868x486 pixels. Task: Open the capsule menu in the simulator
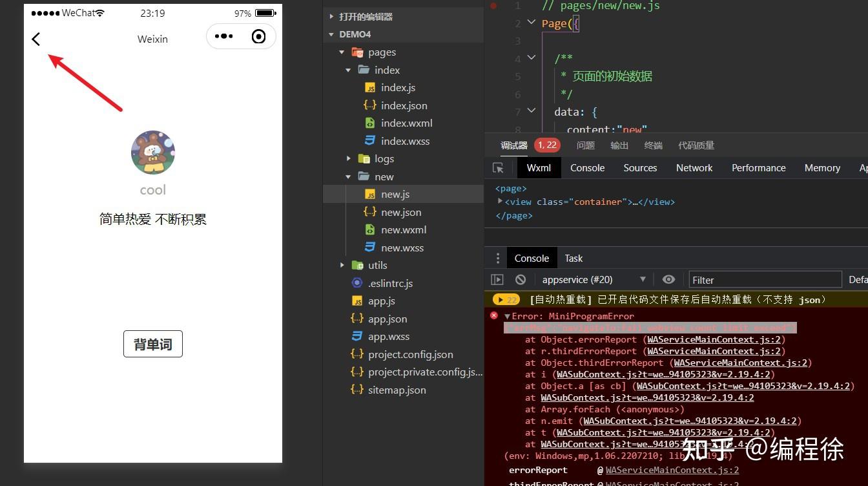[x=223, y=36]
